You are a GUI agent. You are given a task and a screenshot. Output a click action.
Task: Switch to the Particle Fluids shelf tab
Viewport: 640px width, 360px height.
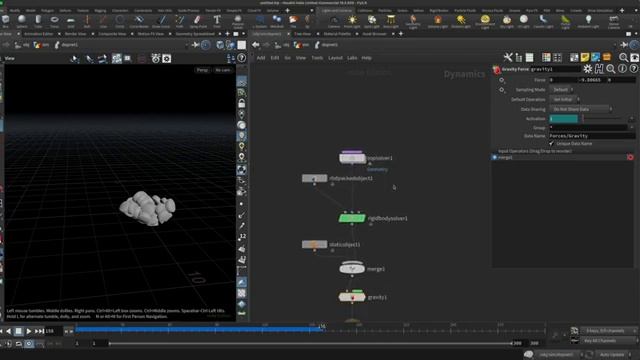coord(465,11)
